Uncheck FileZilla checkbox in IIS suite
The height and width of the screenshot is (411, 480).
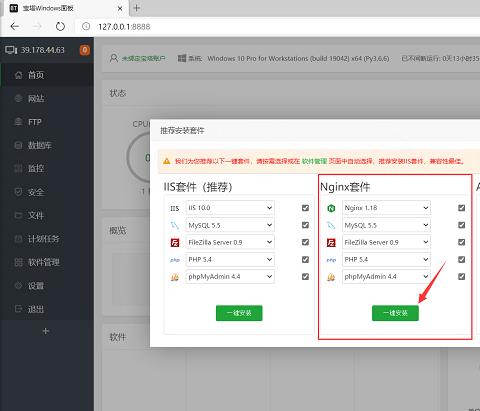click(x=305, y=242)
